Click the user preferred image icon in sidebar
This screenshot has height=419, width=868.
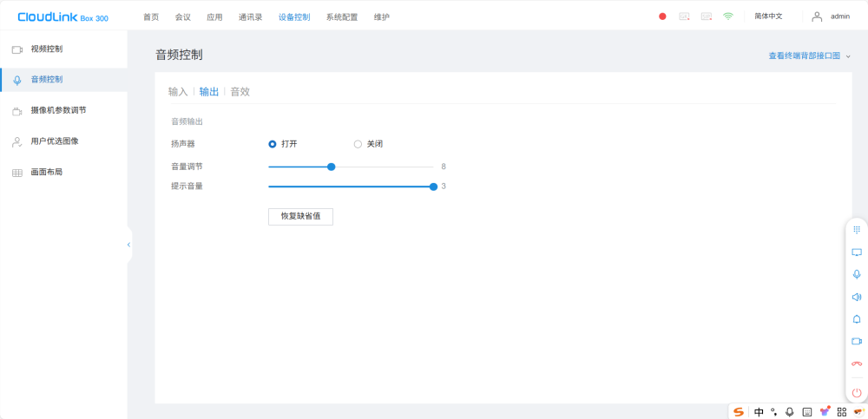17,141
